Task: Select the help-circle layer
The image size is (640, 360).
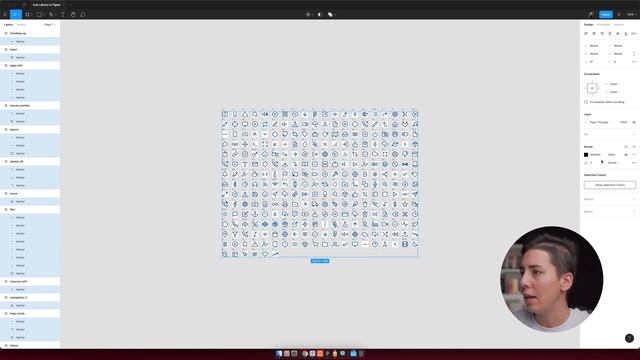Action: (17, 313)
